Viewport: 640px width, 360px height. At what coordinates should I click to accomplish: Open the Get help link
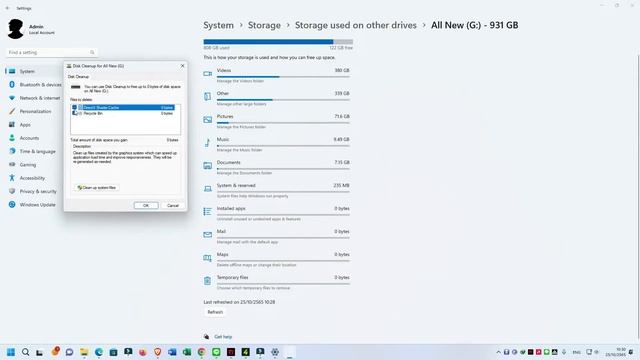click(x=223, y=337)
